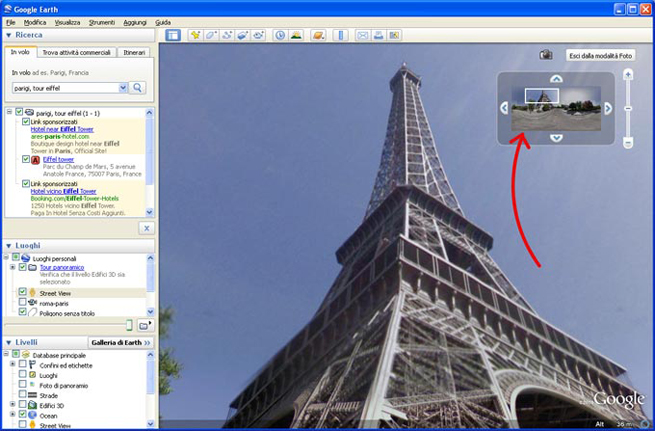Pan the panorama right with arrow
This screenshot has height=431, width=655.
coord(608,109)
